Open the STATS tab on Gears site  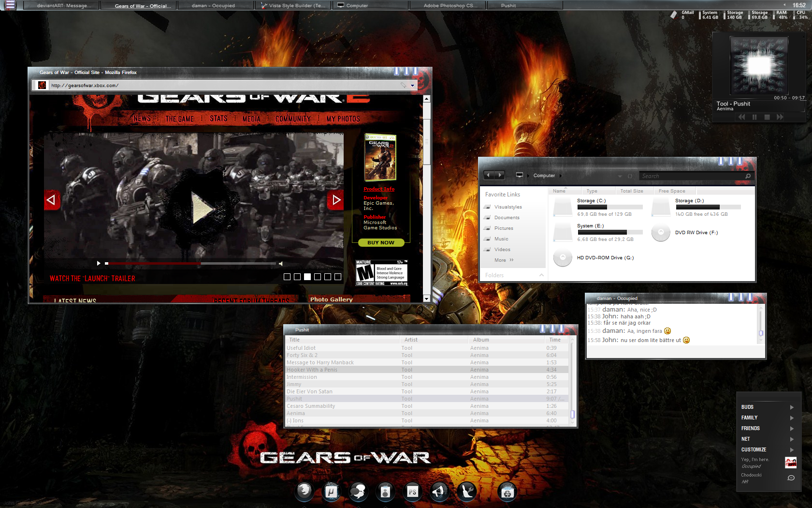tap(218, 119)
